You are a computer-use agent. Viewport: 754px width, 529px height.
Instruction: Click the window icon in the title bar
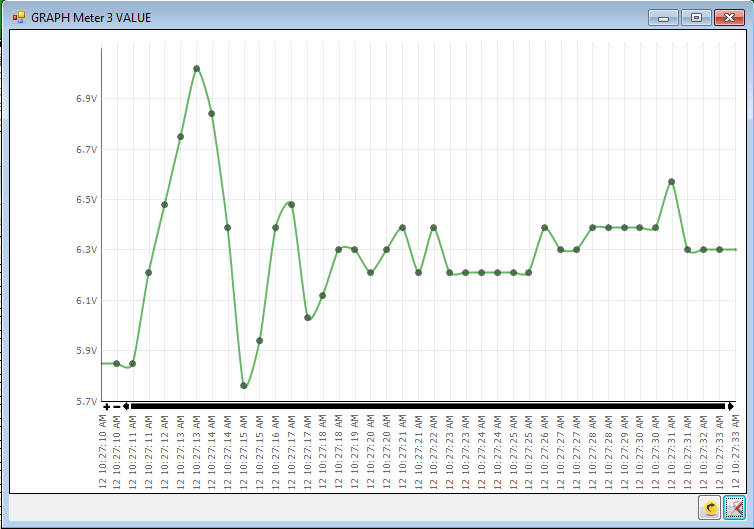point(19,17)
